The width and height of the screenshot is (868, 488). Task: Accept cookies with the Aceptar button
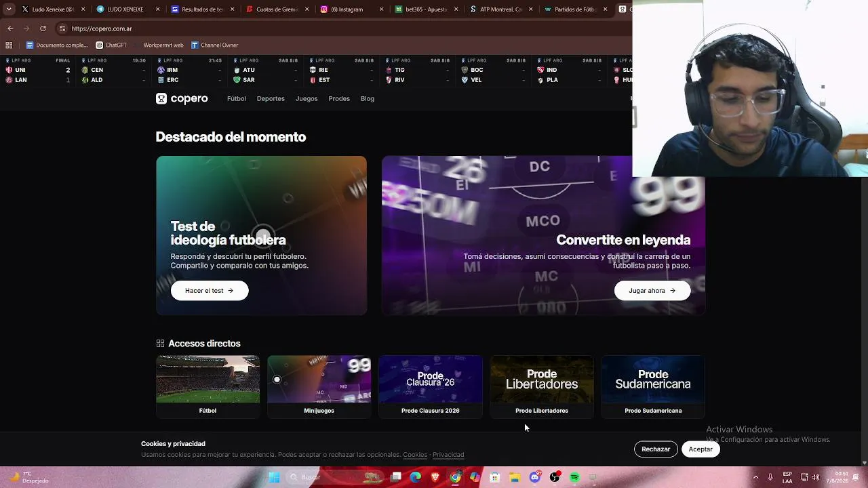click(x=701, y=449)
